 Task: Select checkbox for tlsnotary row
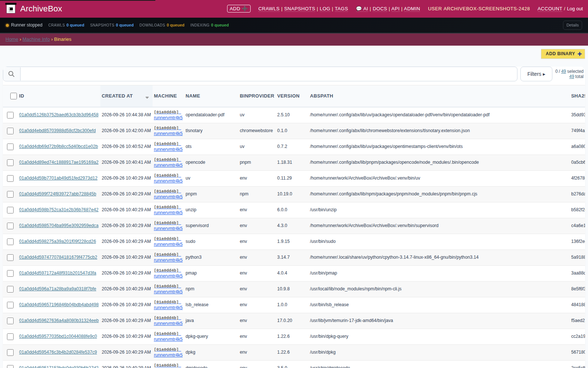coord(10,131)
